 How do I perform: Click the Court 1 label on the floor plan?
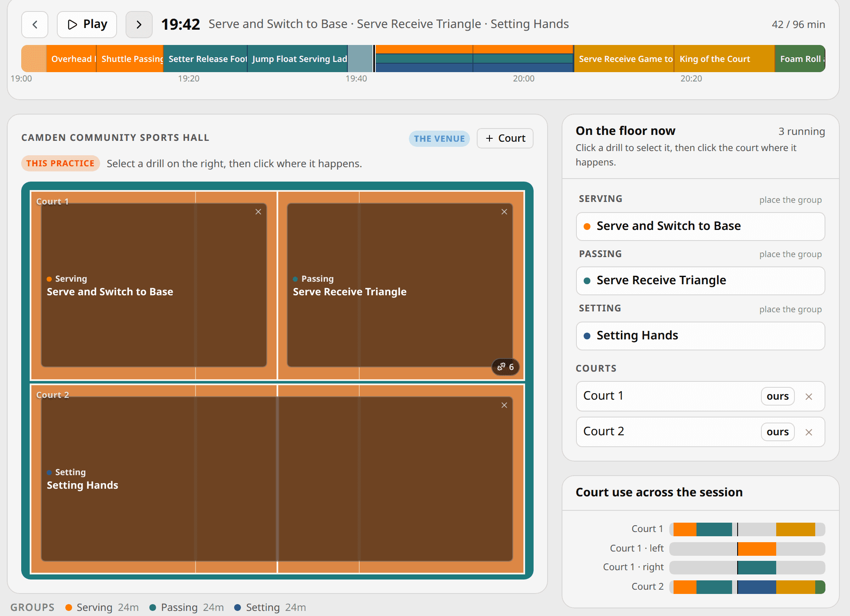tap(53, 202)
